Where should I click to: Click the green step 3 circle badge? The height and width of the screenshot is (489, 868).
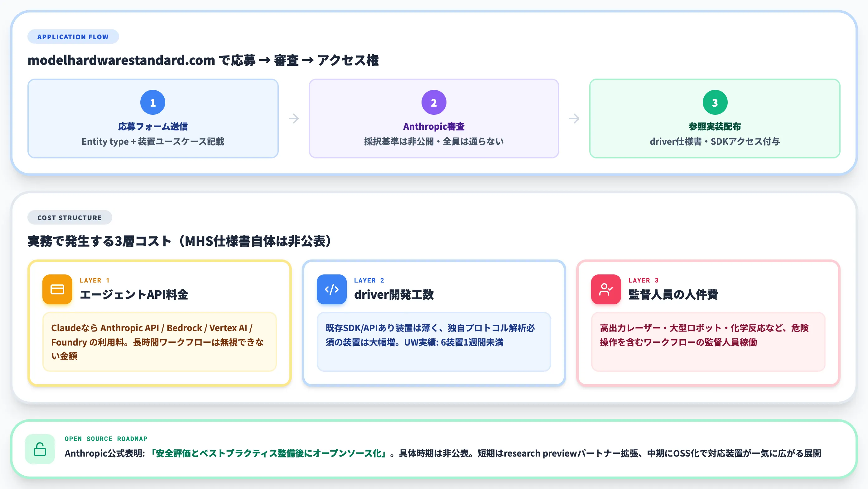click(x=715, y=102)
